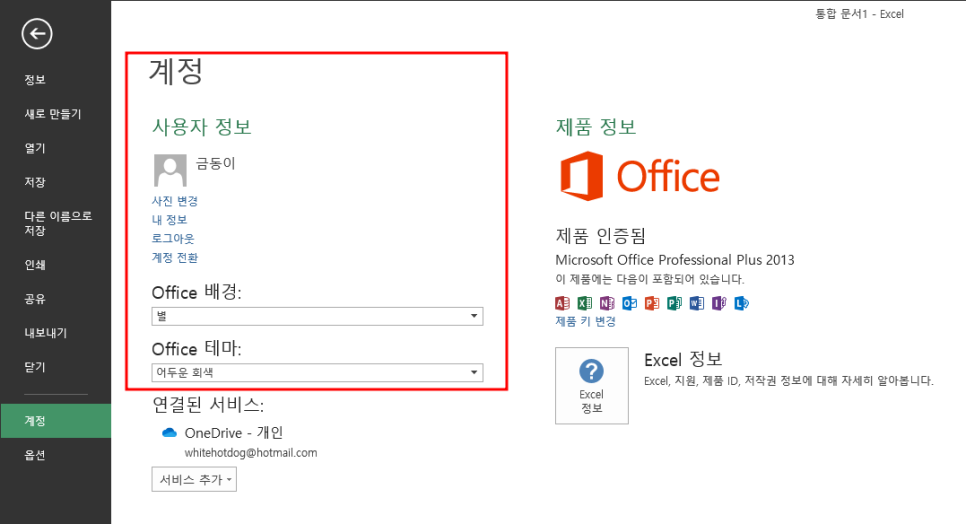Click the Outlook app icon
The height and width of the screenshot is (524, 966).
coord(629,303)
